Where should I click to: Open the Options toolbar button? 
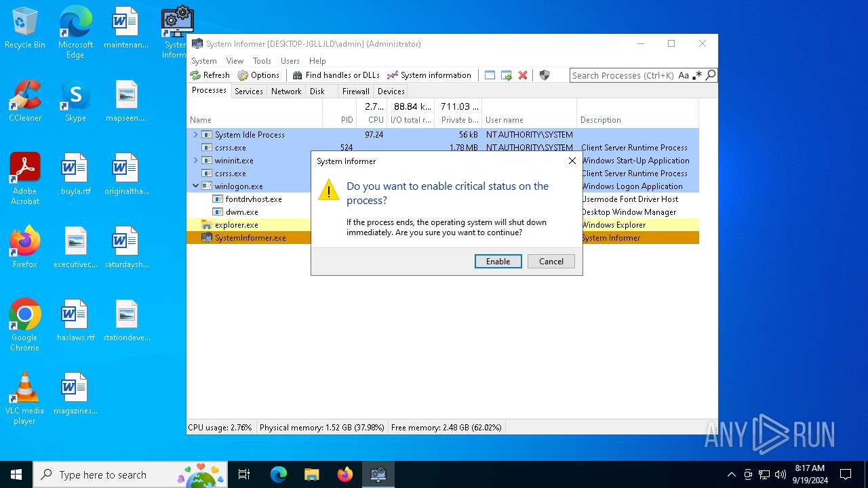[x=258, y=75]
